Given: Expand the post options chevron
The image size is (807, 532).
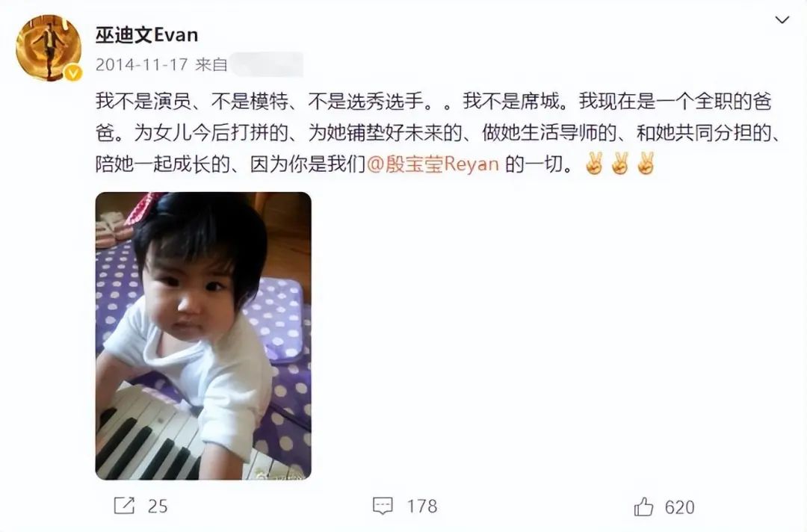Looking at the screenshot, I should [782, 20].
